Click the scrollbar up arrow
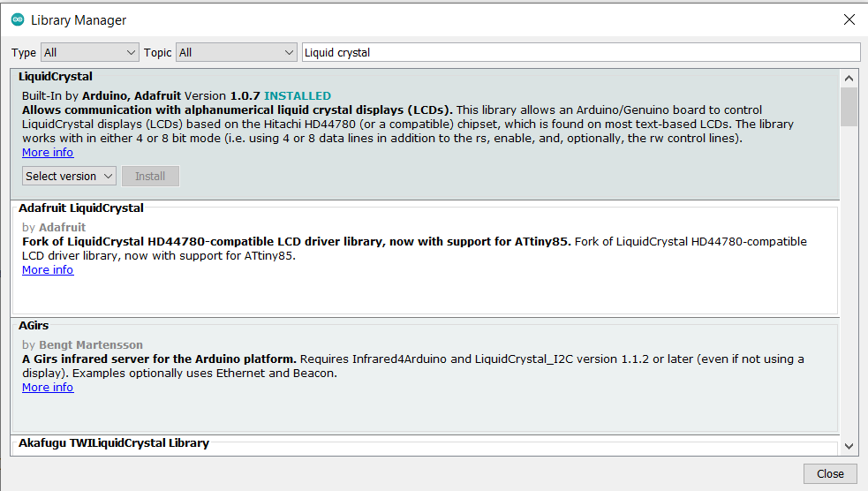This screenshot has height=491, width=868. (x=849, y=78)
